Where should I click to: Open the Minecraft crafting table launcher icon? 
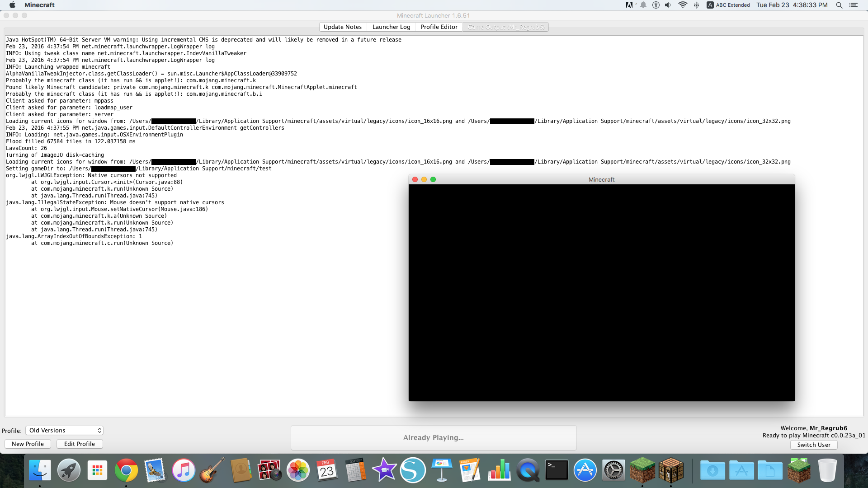point(671,470)
